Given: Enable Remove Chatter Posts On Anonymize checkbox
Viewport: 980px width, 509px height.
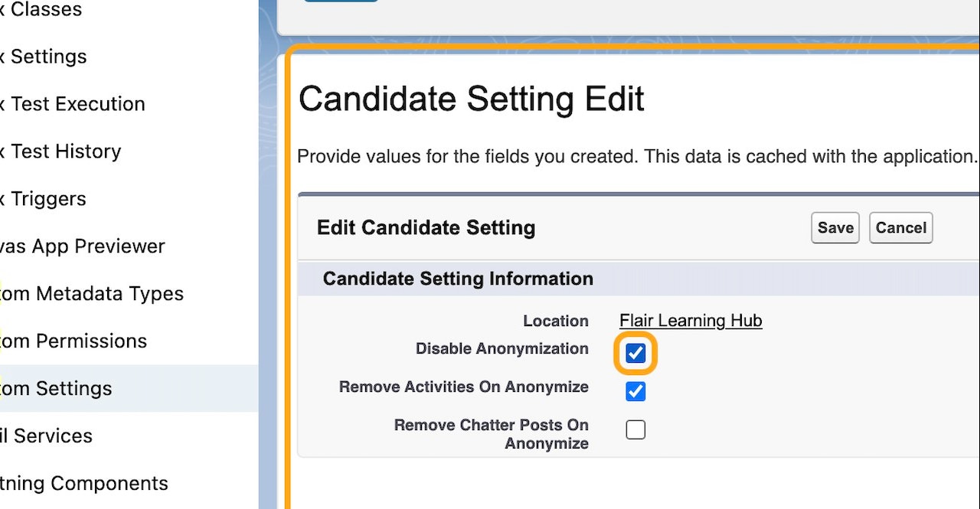Looking at the screenshot, I should coord(635,430).
